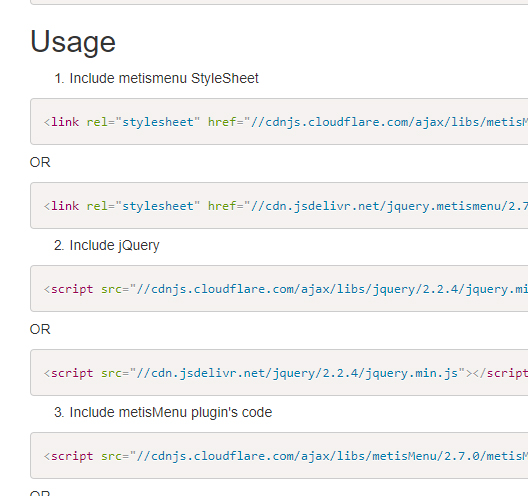Image resolution: width=528 pixels, height=496 pixels.
Task: Click the second OR text below jQuery cloudflare block
Action: point(40,329)
